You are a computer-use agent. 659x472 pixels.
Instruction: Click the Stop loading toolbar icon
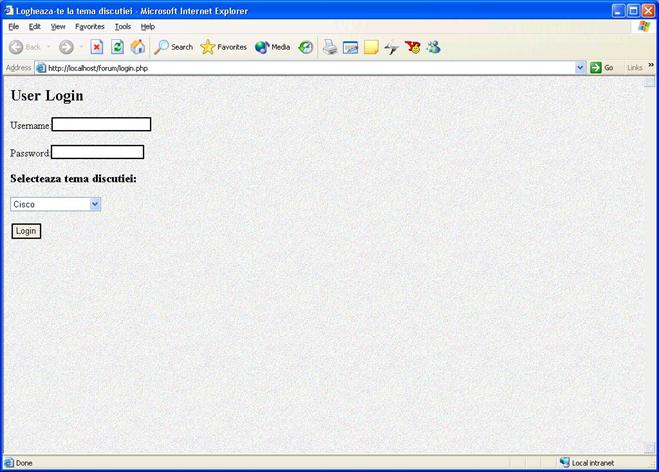[x=97, y=47]
